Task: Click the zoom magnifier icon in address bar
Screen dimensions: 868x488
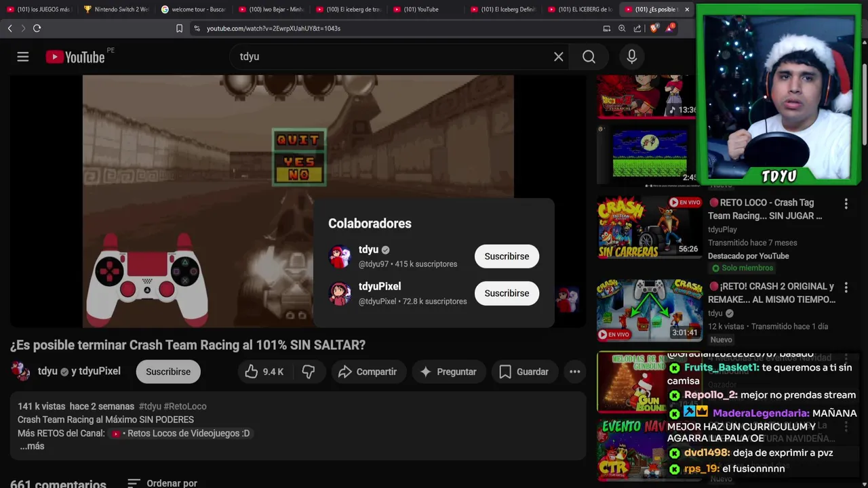Action: [622, 28]
